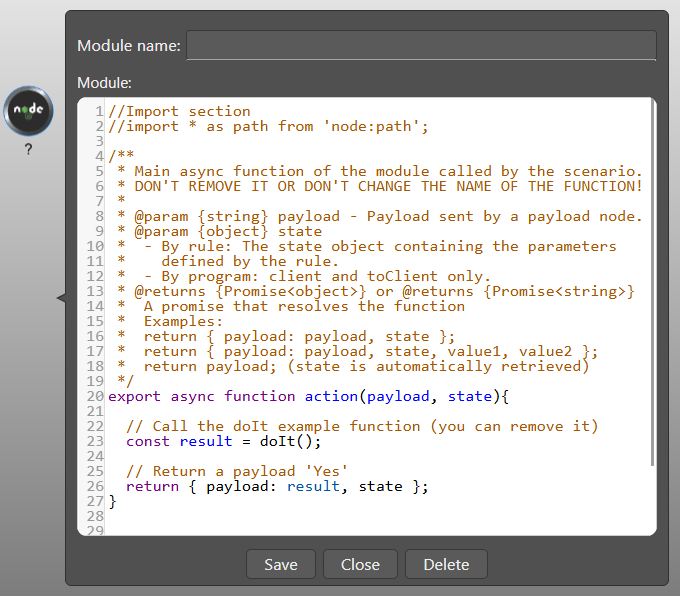Click 'By rule: The state object' line

point(367,246)
